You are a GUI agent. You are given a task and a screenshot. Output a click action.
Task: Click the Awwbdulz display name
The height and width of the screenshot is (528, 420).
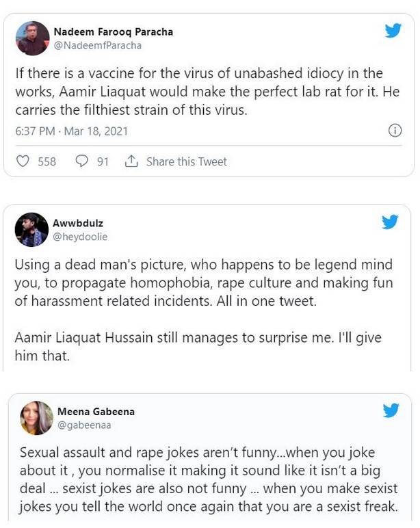coord(78,223)
